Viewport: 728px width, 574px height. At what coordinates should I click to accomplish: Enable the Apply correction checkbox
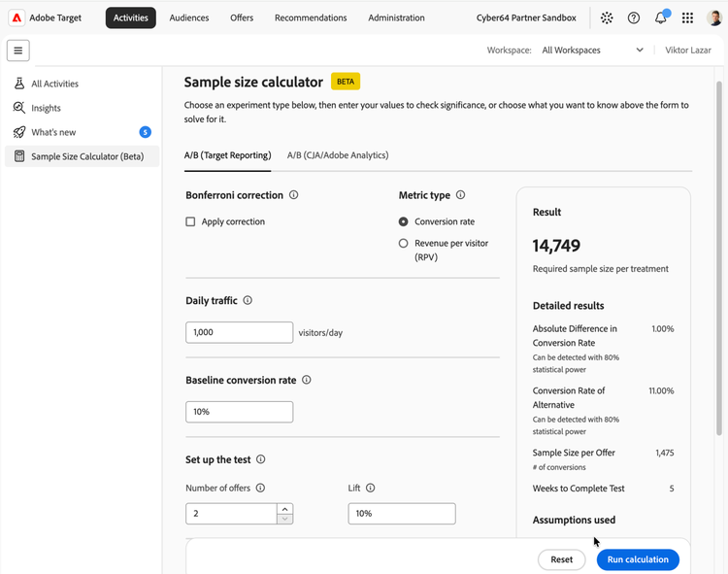click(x=190, y=221)
